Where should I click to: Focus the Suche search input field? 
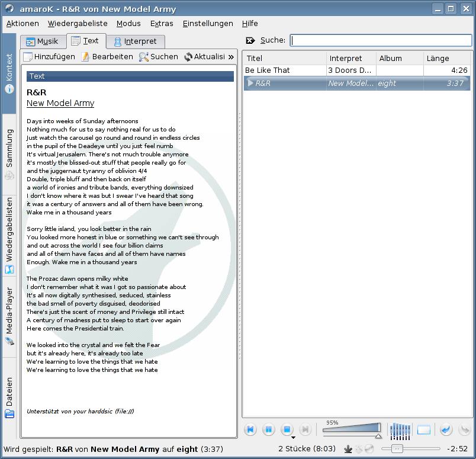(381, 40)
